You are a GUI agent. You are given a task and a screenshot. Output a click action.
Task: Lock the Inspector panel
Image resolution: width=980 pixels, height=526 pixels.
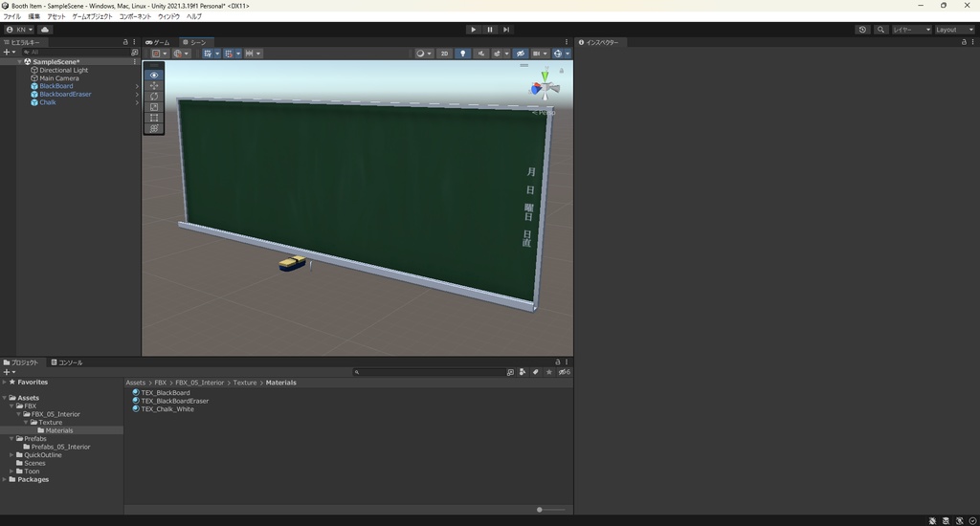coord(964,42)
